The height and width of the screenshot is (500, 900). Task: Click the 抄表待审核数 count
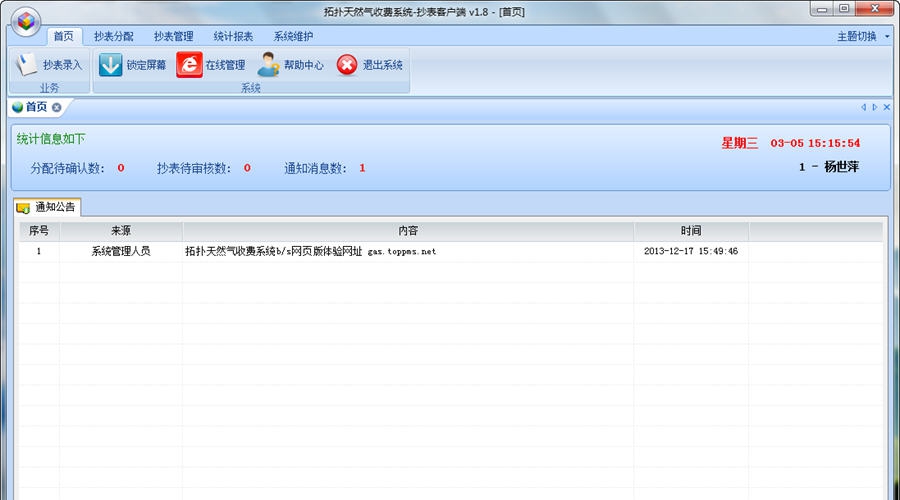click(x=247, y=168)
